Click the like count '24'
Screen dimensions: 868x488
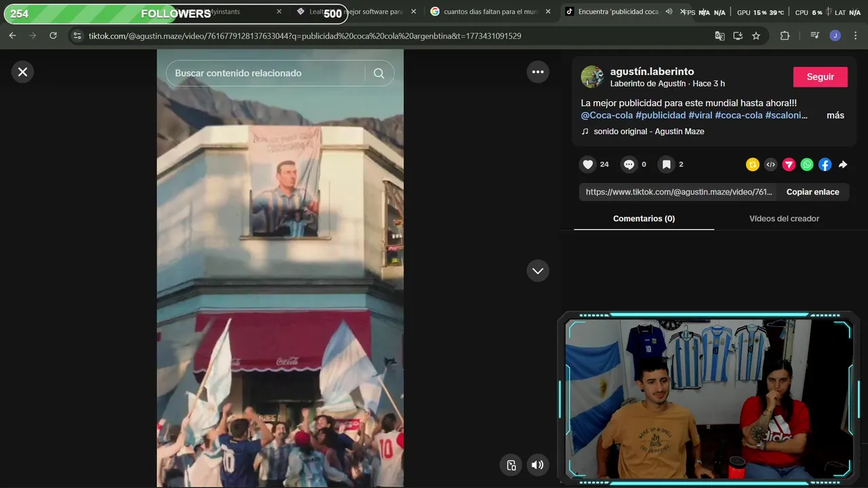pos(604,164)
